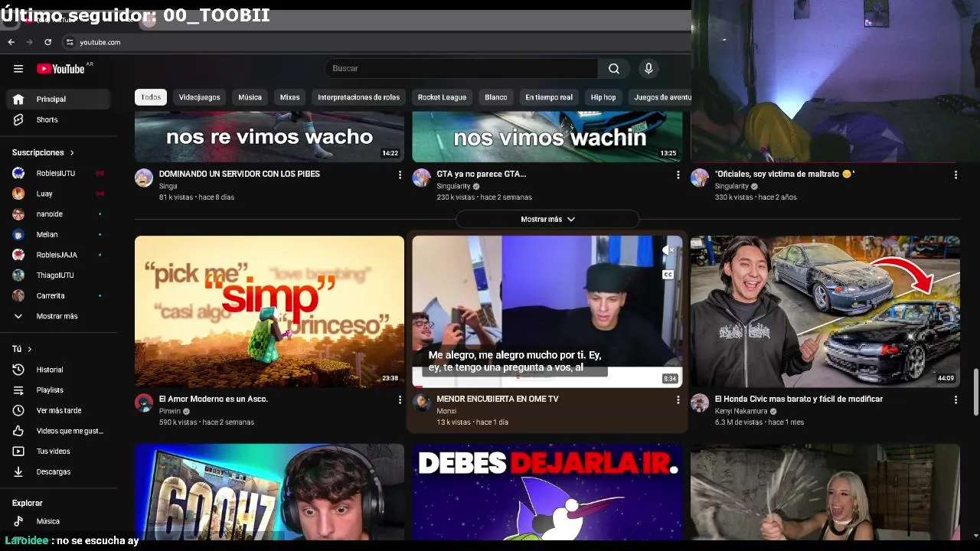This screenshot has height=551, width=980.
Task: Open the nos vimos wachin thumbnail
Action: click(547, 136)
